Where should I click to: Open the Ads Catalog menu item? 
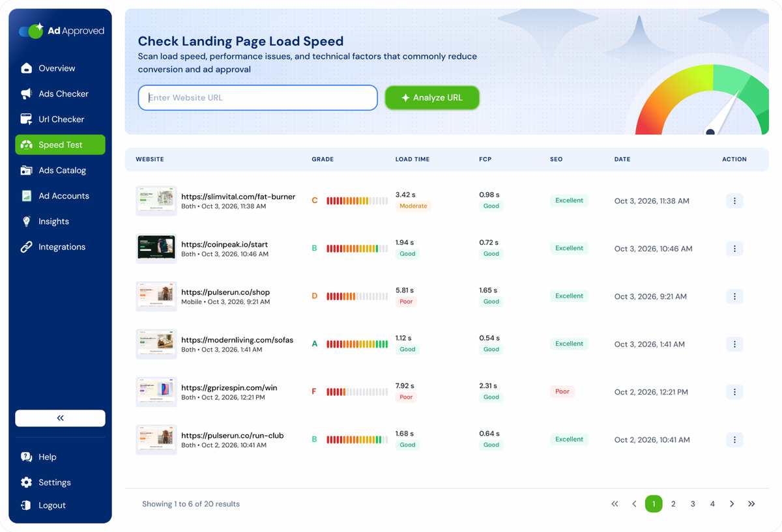click(x=60, y=171)
